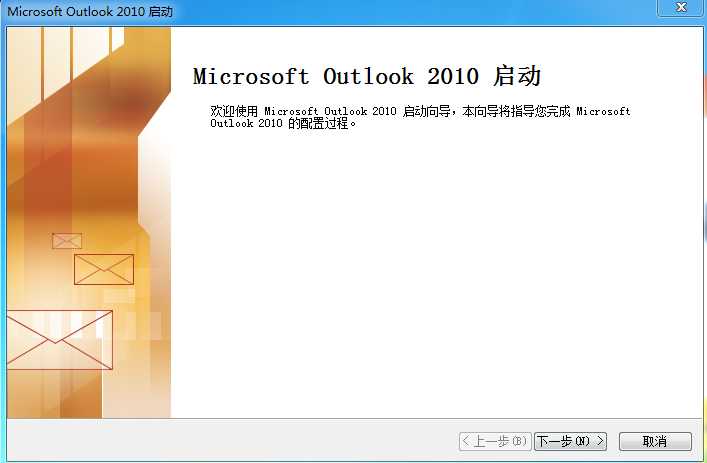Click the 的配置过程 text on the second line
This screenshot has height=463, width=707.
point(322,124)
